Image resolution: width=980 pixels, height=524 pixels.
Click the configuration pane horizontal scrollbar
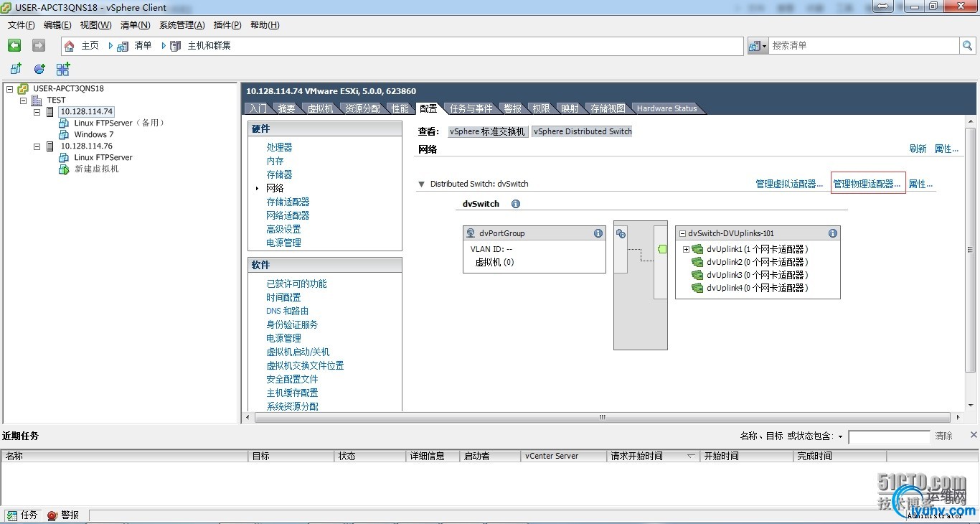[x=603, y=417]
